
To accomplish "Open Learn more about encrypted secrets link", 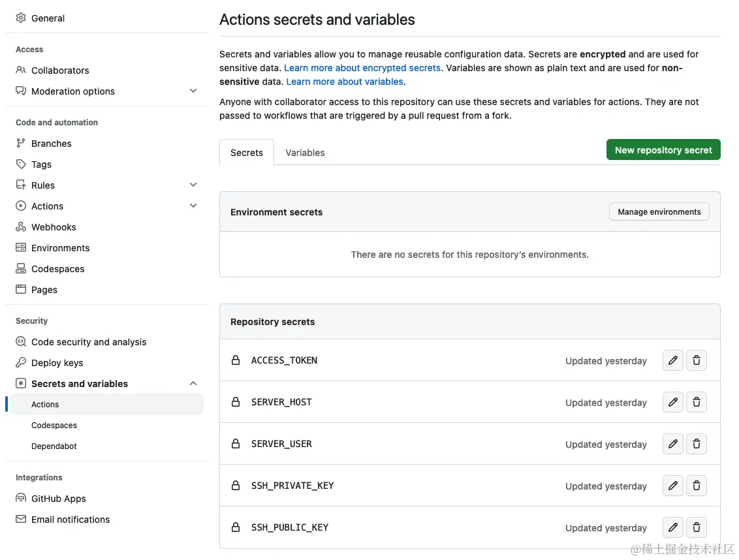I will [x=363, y=68].
